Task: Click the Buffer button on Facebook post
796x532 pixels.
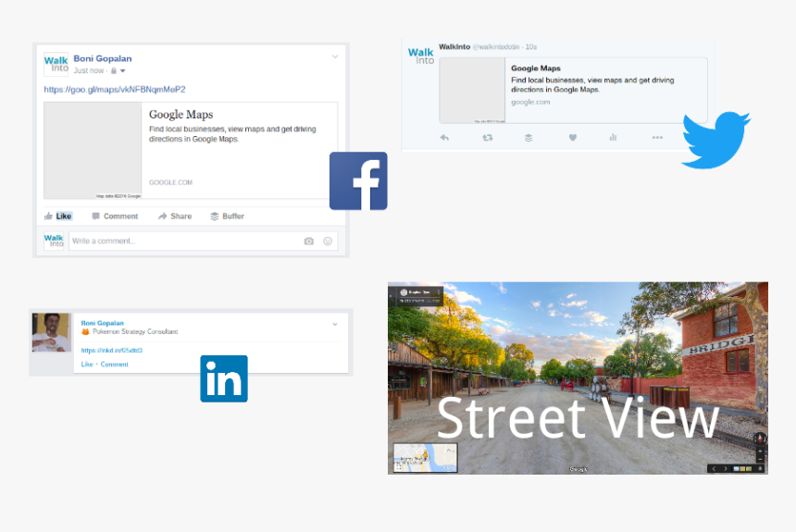Action: (227, 217)
